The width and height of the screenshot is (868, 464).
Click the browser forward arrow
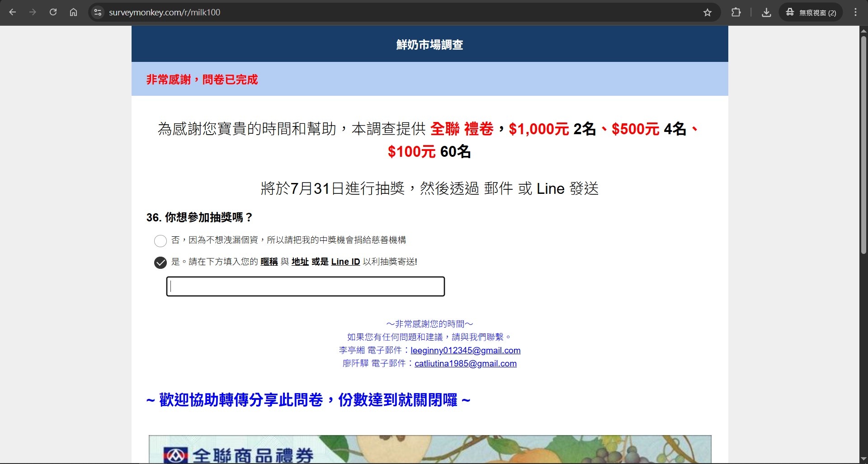[x=33, y=12]
